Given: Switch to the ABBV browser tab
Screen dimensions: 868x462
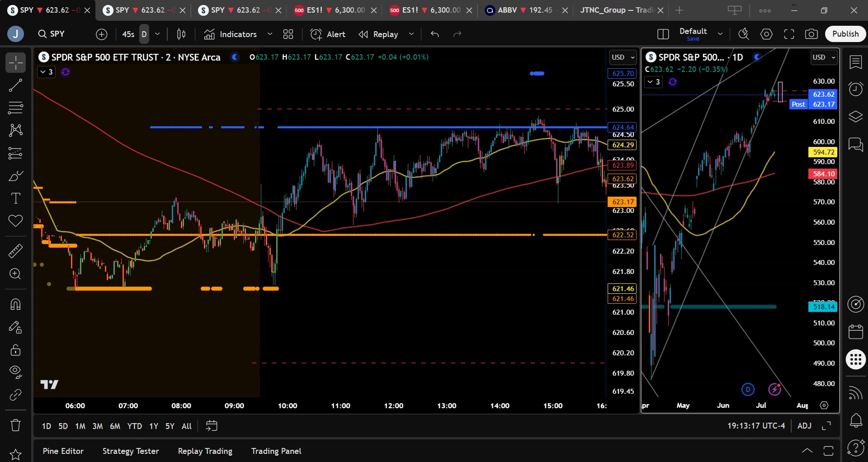Looking at the screenshot, I should (526, 10).
